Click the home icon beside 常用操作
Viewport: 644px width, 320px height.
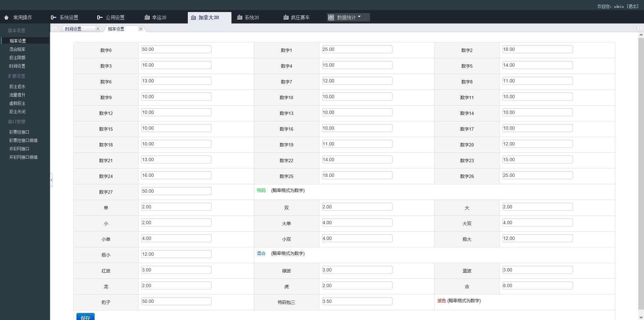tap(6, 17)
